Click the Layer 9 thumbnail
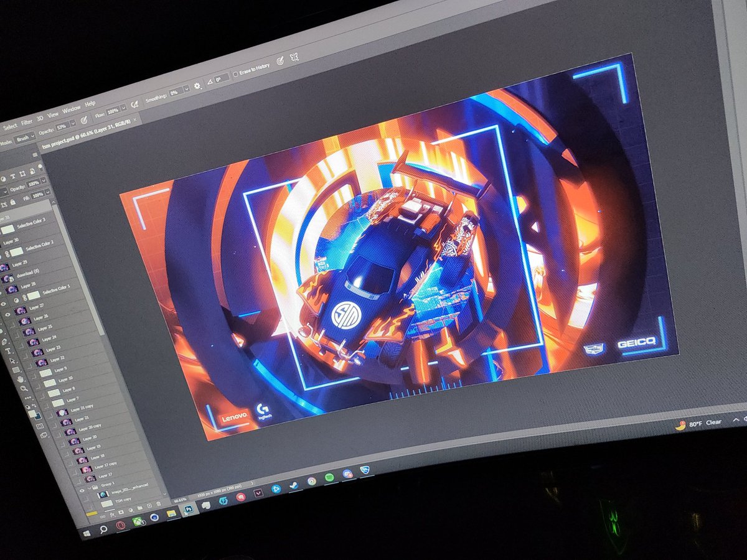 tap(45, 373)
